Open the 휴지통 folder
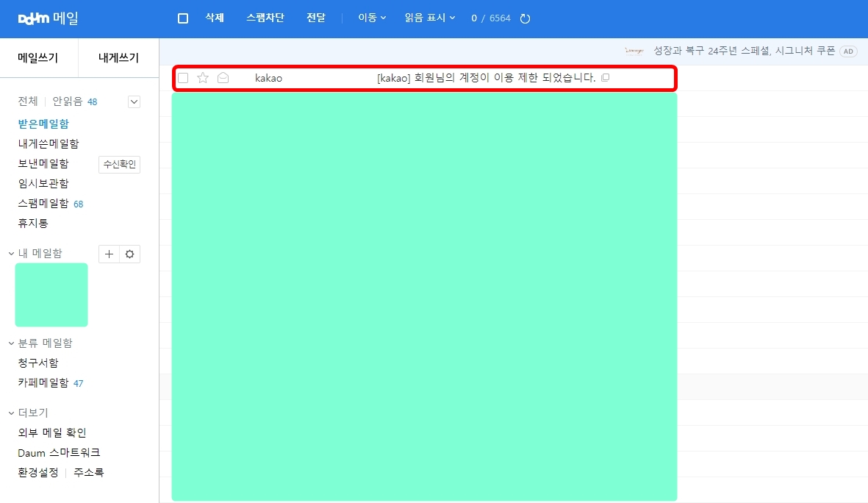The height and width of the screenshot is (503, 868). [32, 224]
